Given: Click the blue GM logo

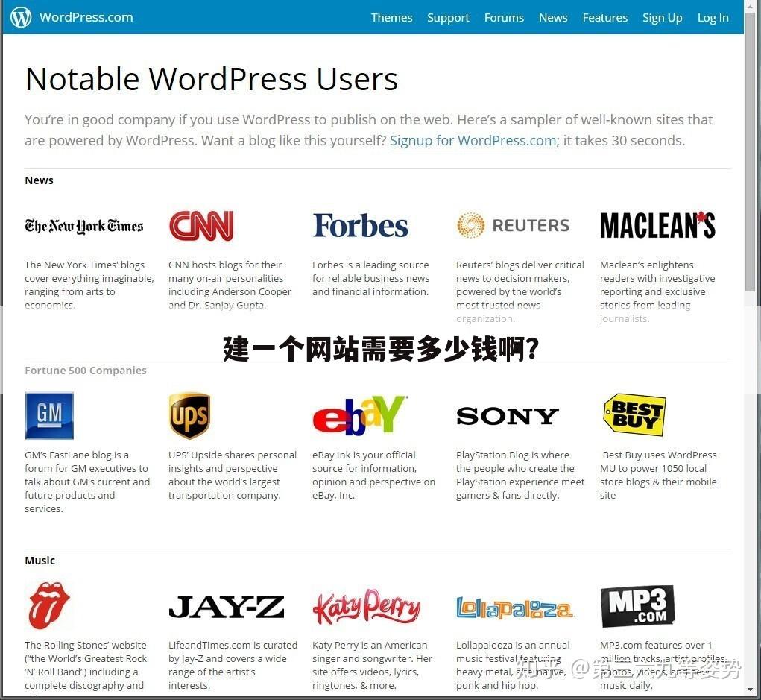Looking at the screenshot, I should point(49,415).
